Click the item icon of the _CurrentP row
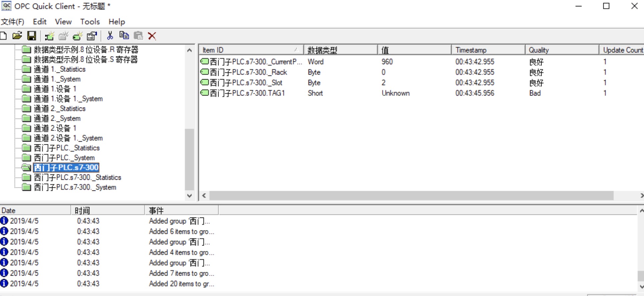This screenshot has width=644, height=296. point(205,61)
